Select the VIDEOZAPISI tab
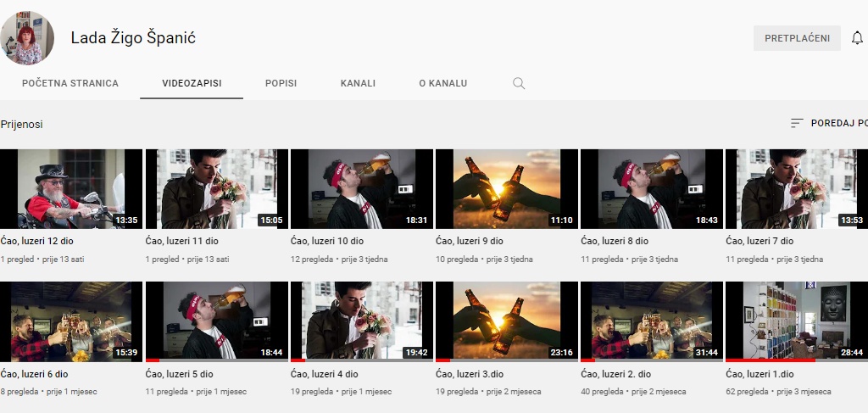 point(192,83)
